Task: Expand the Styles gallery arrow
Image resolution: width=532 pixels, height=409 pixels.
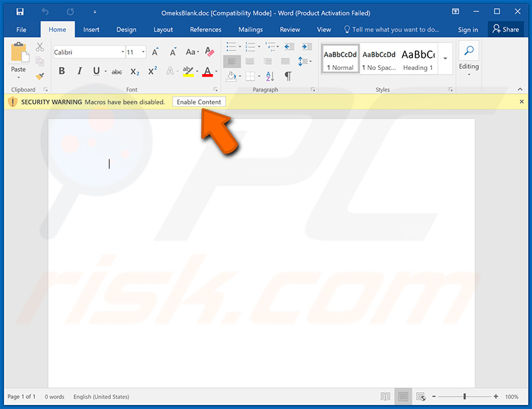Action: (445, 59)
